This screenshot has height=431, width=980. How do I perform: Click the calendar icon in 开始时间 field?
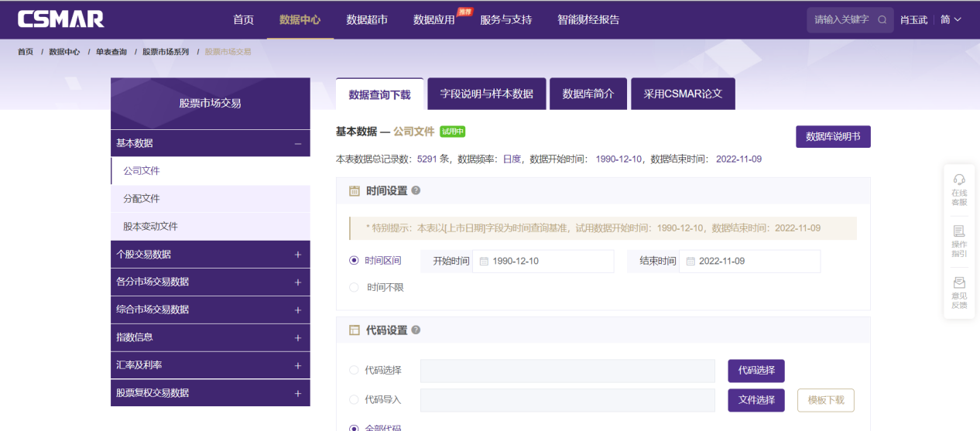pos(484,262)
